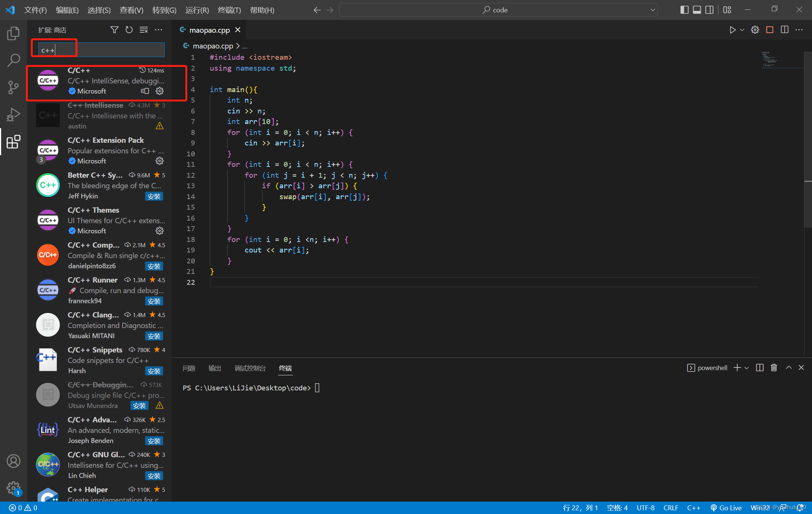
Task: Open Source Control view in activity bar
Action: point(14,87)
